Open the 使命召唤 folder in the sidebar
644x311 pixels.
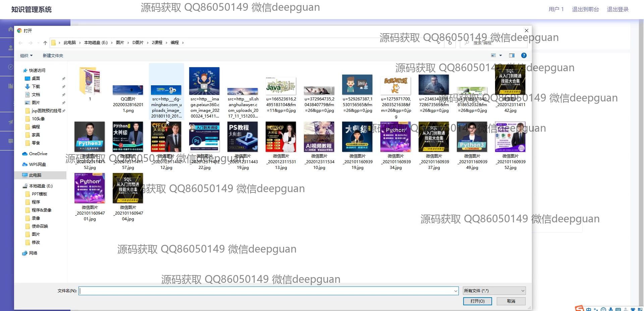(40, 226)
